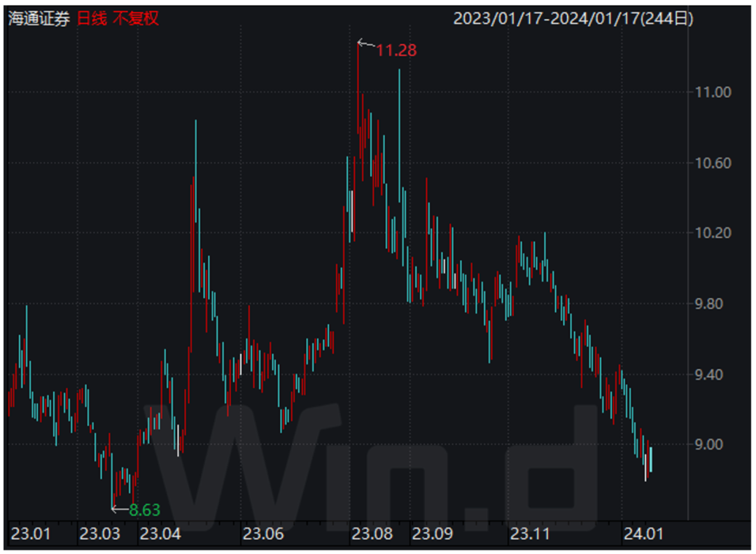
Task: Click the 11.00 price axis label
Action: click(x=713, y=92)
